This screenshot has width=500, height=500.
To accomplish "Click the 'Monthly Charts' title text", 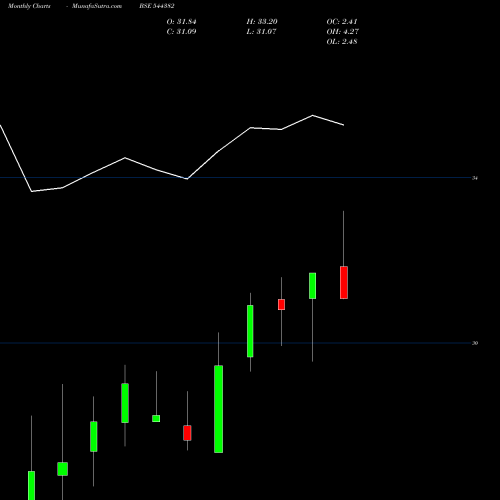I will 29,6.
